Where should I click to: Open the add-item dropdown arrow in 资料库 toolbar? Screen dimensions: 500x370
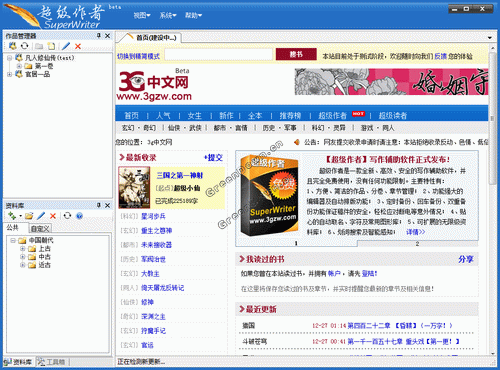coord(20,216)
